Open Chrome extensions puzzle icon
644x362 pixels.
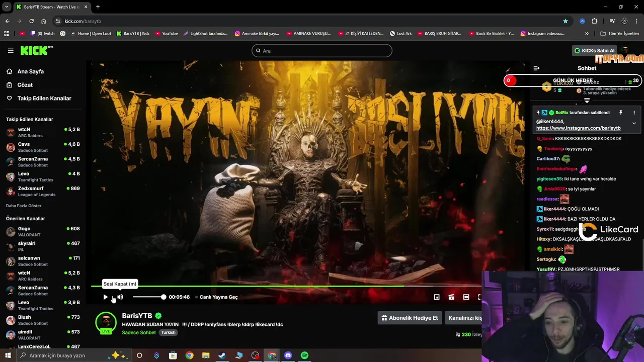tap(595, 21)
